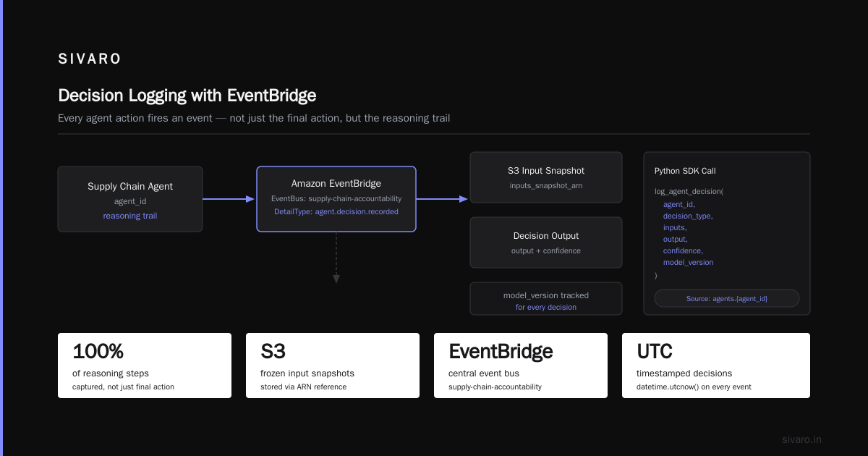Select the S3 Input Snapshot box

click(x=546, y=177)
